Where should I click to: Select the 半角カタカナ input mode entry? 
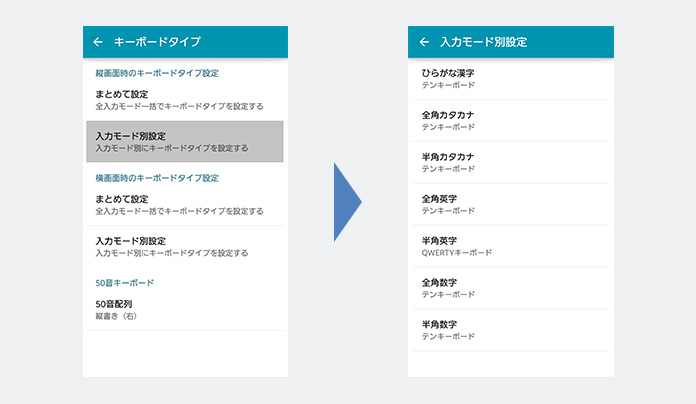tap(511, 163)
